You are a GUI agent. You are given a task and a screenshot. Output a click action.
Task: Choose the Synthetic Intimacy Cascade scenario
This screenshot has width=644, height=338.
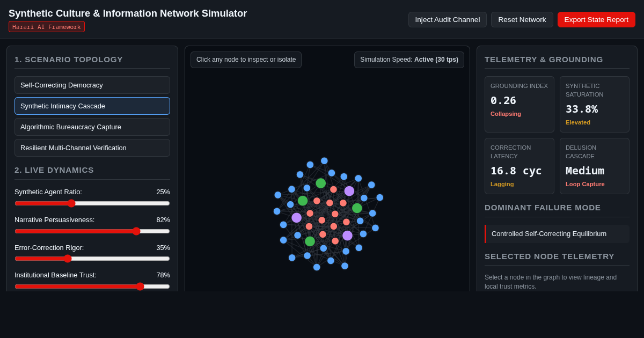pyautogui.click(x=92, y=106)
